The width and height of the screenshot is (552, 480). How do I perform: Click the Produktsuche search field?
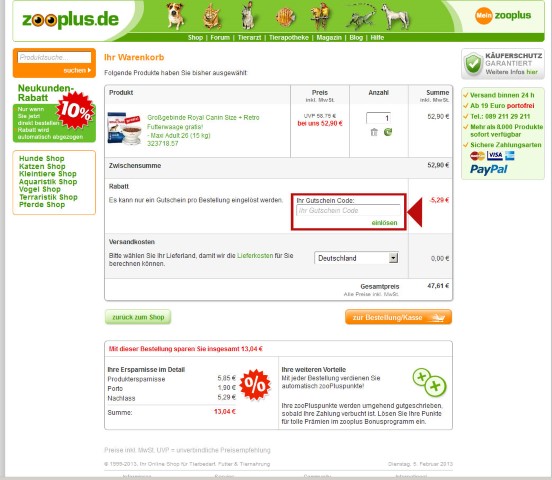(x=55, y=57)
